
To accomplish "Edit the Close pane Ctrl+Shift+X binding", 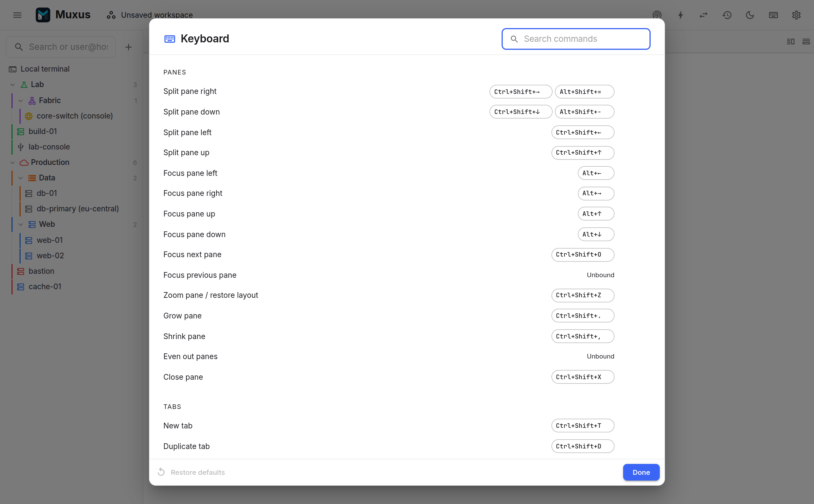I will pyautogui.click(x=583, y=377).
